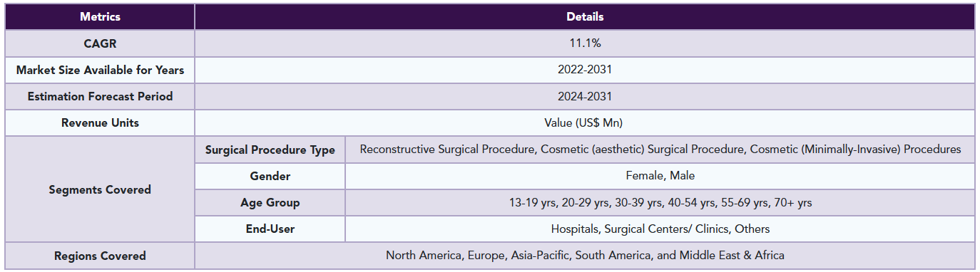Select Market Size Available for Years label
Viewport: 980px width, 272px height.
(100, 70)
